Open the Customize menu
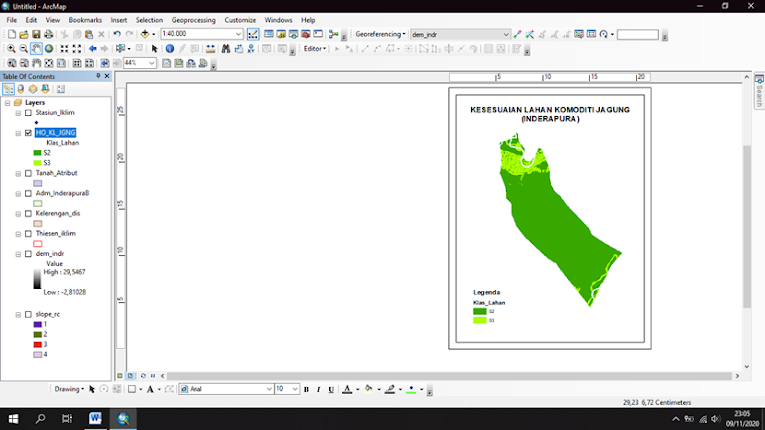Viewport: 765px width, 430px height. (240, 20)
